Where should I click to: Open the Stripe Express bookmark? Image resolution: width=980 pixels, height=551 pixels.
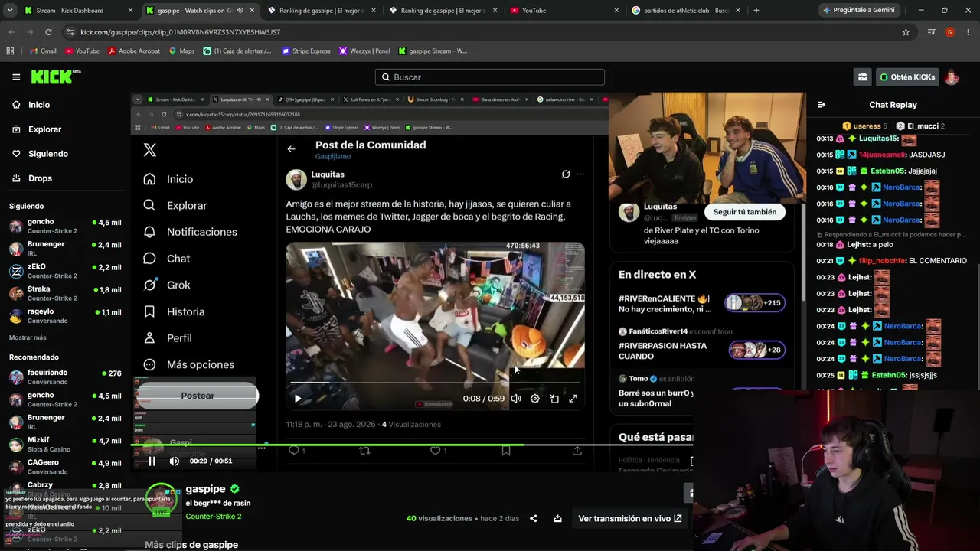pyautogui.click(x=306, y=51)
